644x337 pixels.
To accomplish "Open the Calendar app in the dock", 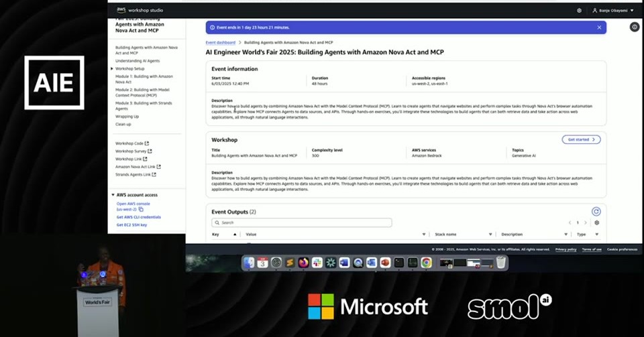I will coord(262,263).
